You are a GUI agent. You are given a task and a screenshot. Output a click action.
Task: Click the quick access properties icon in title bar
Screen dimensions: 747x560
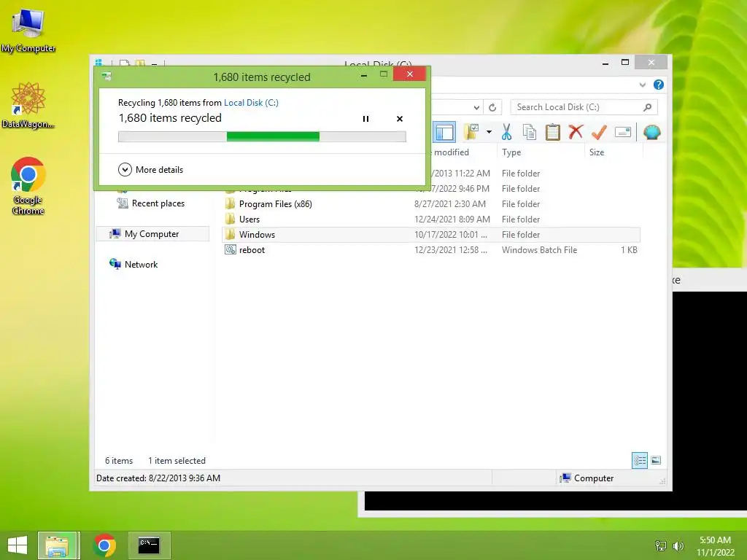coord(124,63)
